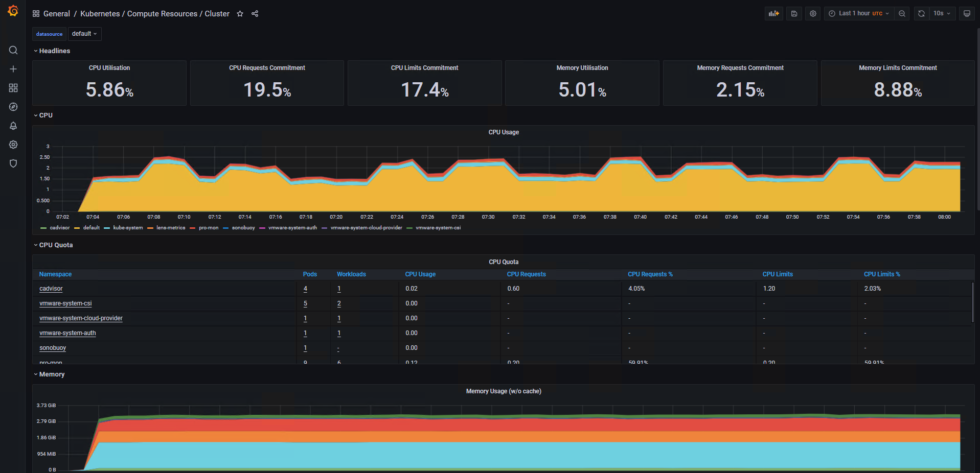Mark dashboard as favorite with star
Image resolution: width=980 pixels, height=473 pixels.
[x=240, y=14]
